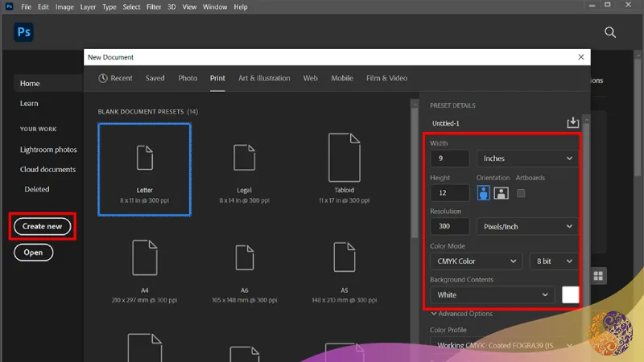This screenshot has height=362, width=644.
Task: Open the CMYK Color mode dropdown
Action: pos(477,261)
